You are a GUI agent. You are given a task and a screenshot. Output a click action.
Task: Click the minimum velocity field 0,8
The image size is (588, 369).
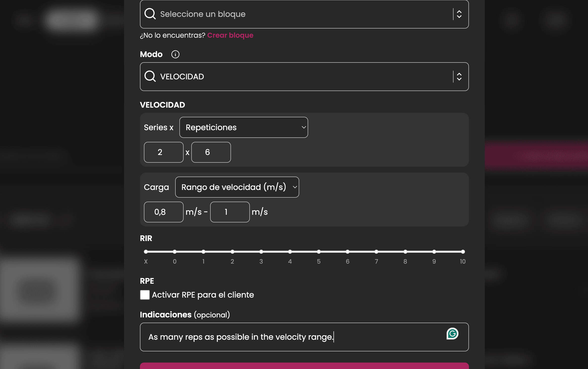pyautogui.click(x=163, y=212)
